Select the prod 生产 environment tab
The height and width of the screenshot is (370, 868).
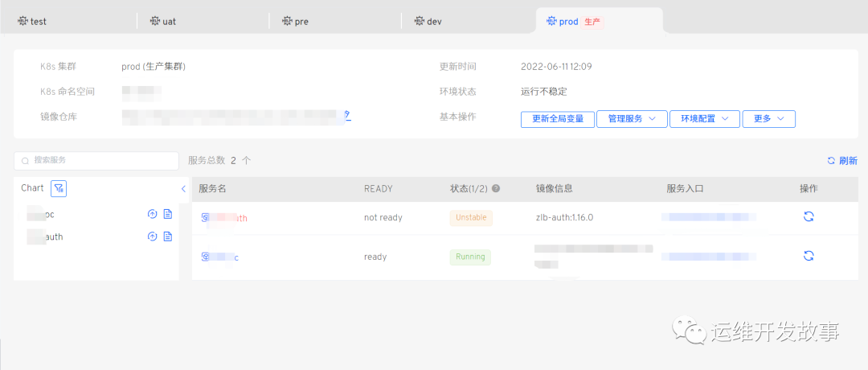[x=575, y=22]
